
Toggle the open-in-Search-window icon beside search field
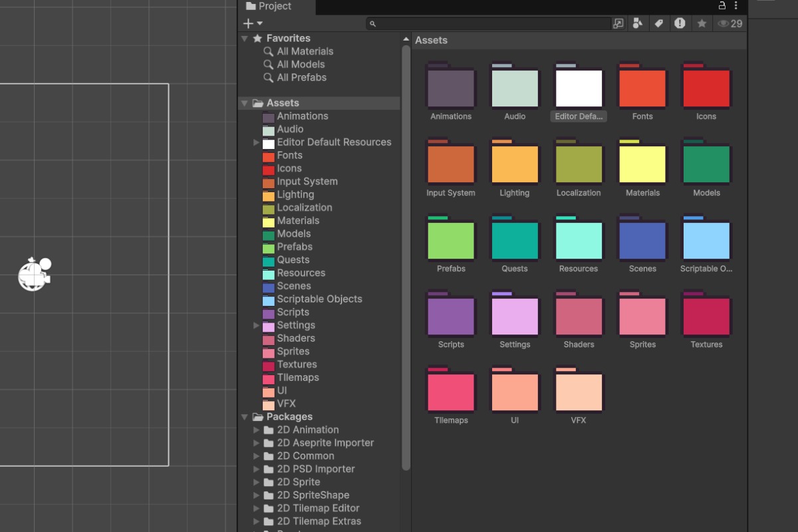[x=618, y=23]
